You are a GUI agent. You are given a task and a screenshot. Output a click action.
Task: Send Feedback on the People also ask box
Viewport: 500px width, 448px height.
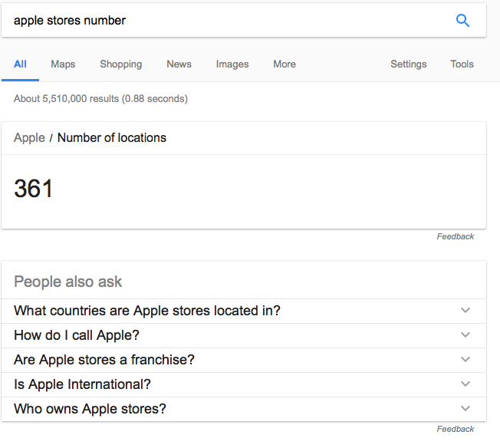(455, 429)
